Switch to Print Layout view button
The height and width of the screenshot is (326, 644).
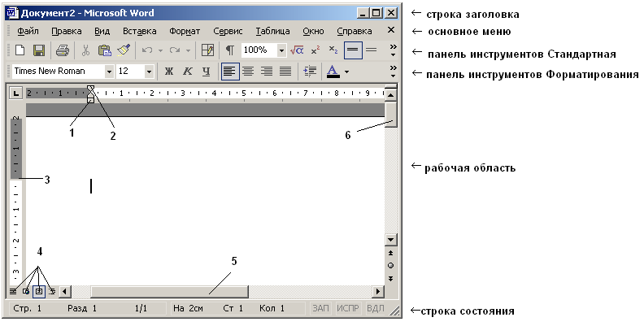pyautogui.click(x=38, y=291)
